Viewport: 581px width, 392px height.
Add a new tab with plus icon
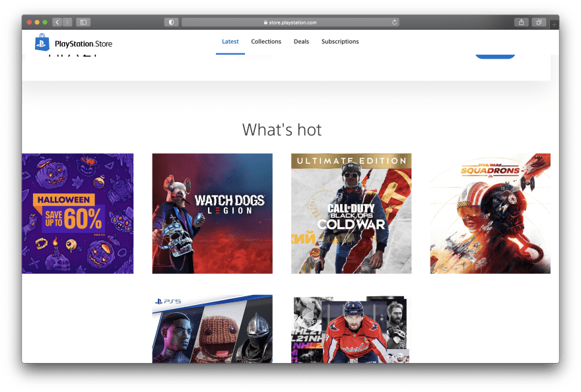click(x=554, y=24)
